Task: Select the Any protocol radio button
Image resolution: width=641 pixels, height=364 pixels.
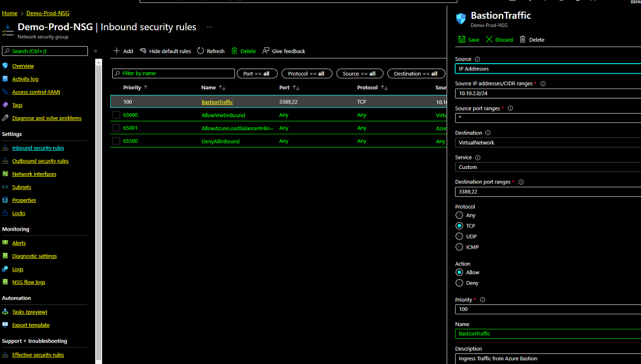Action: tap(459, 215)
